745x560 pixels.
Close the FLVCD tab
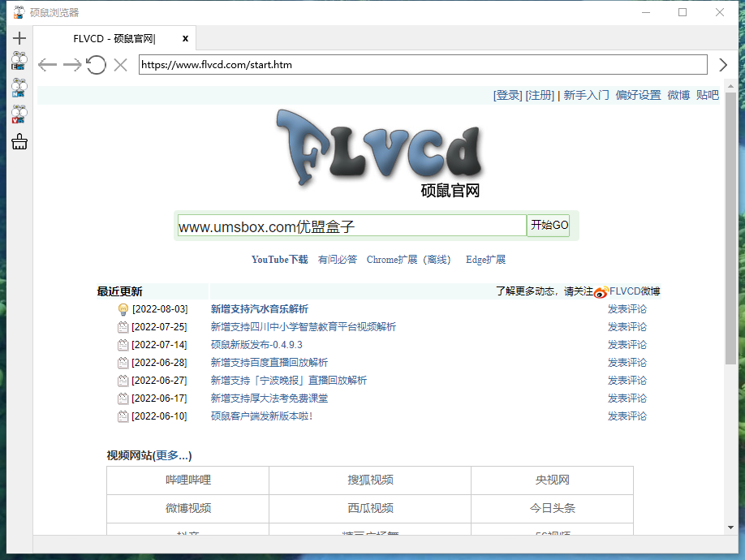tap(185, 38)
